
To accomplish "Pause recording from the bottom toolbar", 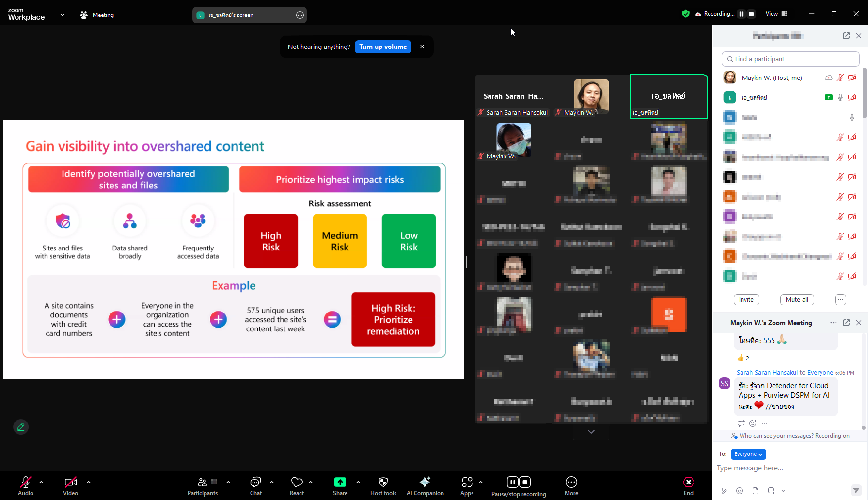I will [512, 482].
